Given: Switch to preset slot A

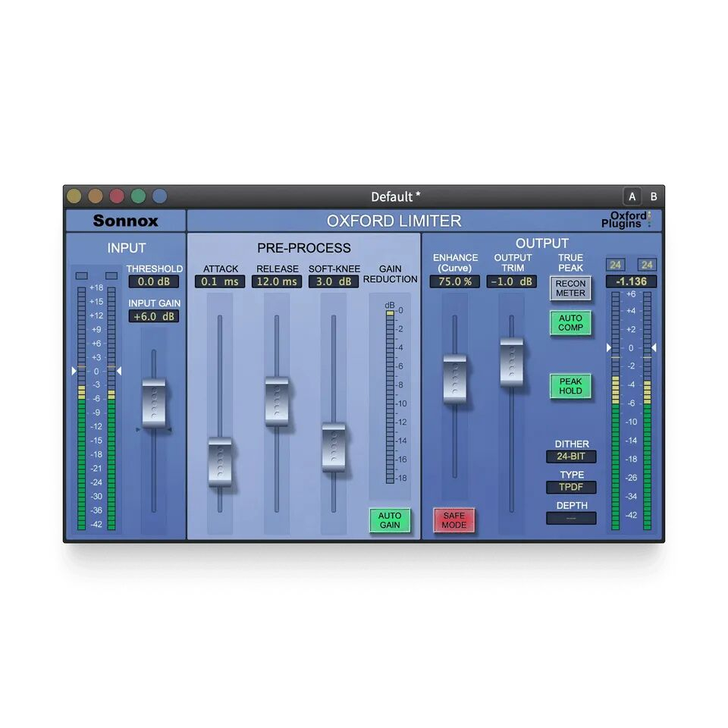Looking at the screenshot, I should [x=632, y=196].
